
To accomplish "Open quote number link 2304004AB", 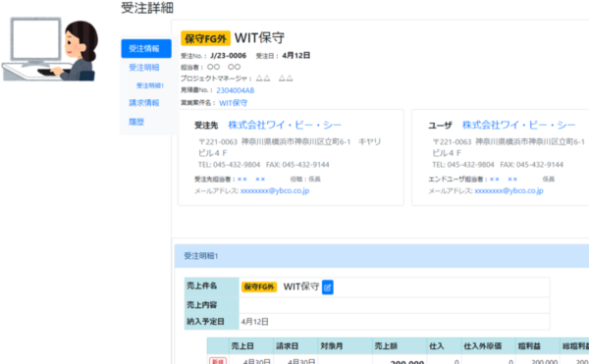I will 236,90.
